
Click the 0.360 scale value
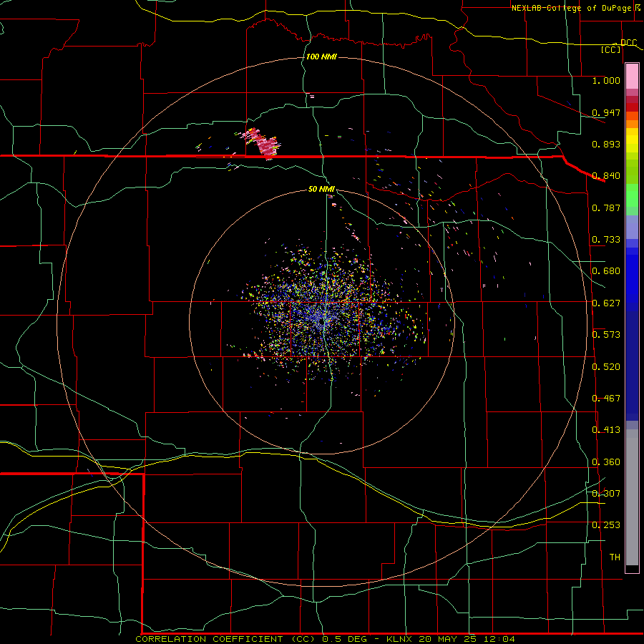606,462
